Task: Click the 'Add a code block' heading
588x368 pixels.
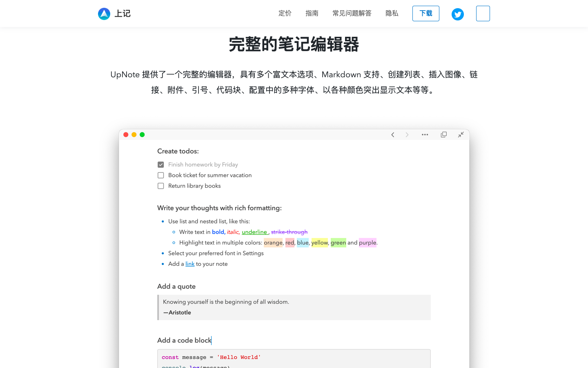Action: point(184,340)
